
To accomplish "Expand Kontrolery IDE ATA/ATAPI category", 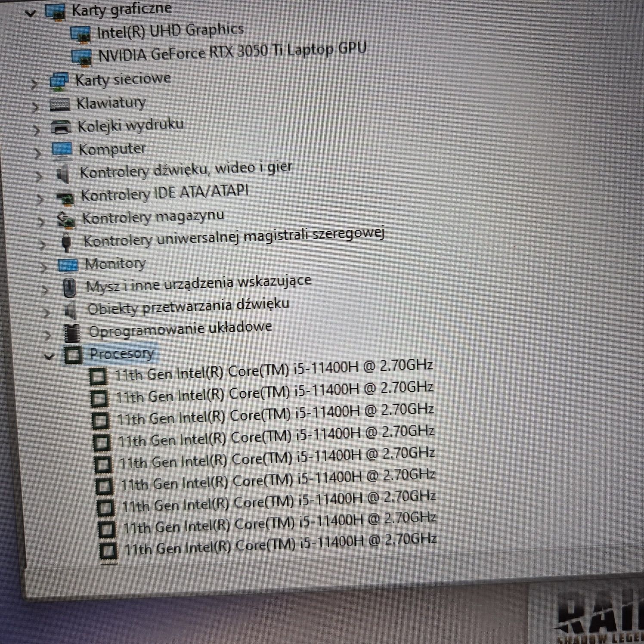I will [x=40, y=199].
